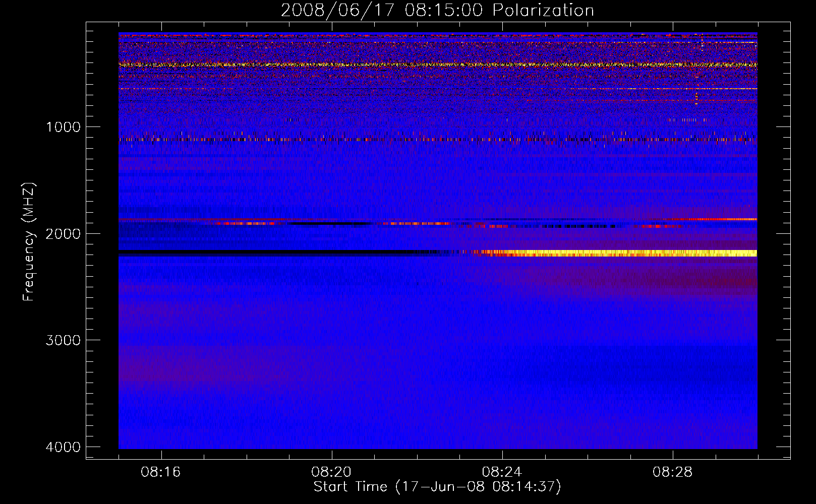The height and width of the screenshot is (504, 816).
Task: Click the 08:24 time tick label
Action: click(502, 472)
